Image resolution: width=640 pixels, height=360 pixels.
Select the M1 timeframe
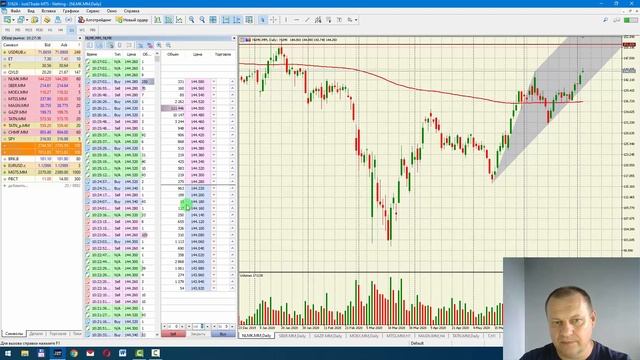coord(7,30)
